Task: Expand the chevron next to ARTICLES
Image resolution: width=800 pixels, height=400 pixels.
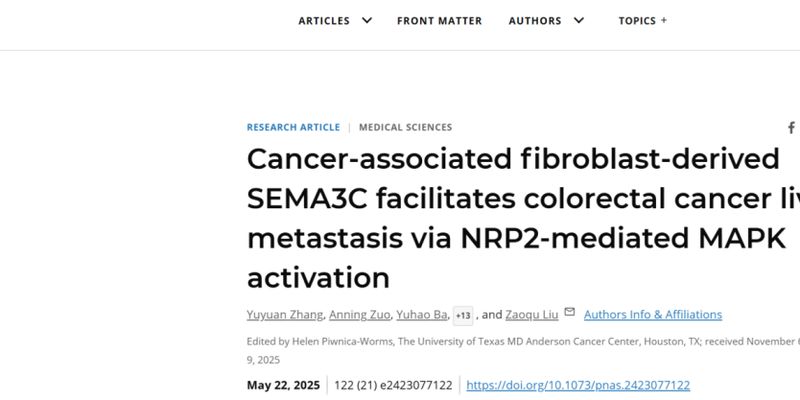Action: [x=367, y=20]
